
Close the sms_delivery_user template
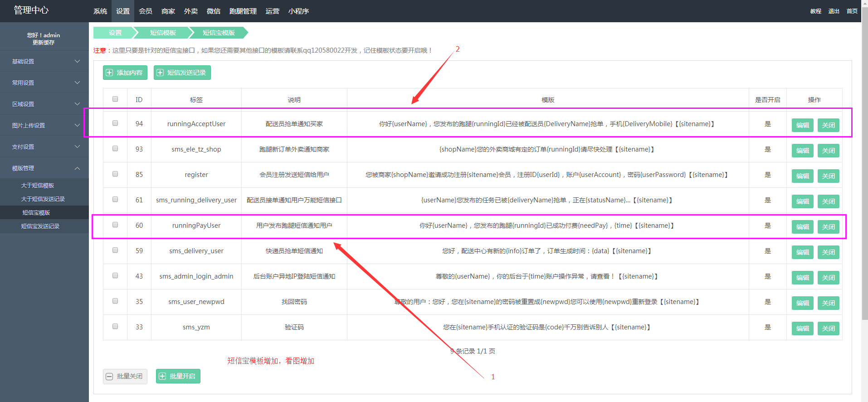(829, 252)
